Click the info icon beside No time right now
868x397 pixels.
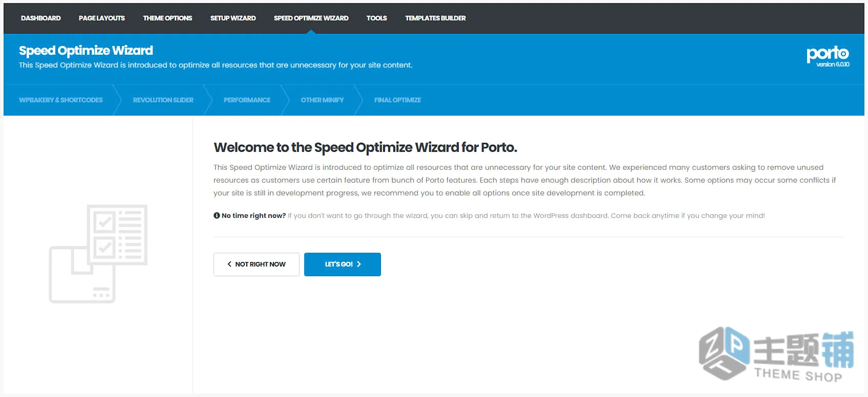[217, 215]
